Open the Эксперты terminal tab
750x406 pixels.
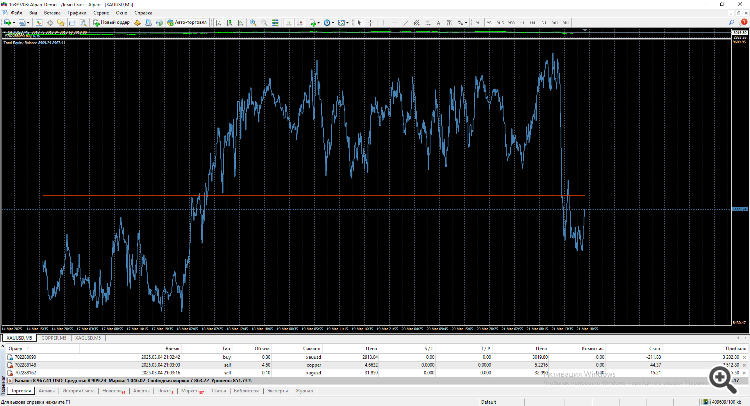[278, 391]
